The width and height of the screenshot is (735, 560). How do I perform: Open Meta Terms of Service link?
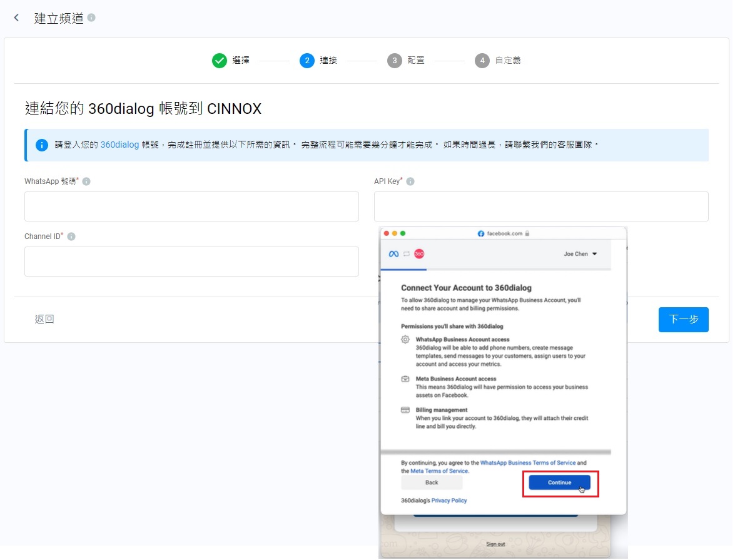439,471
